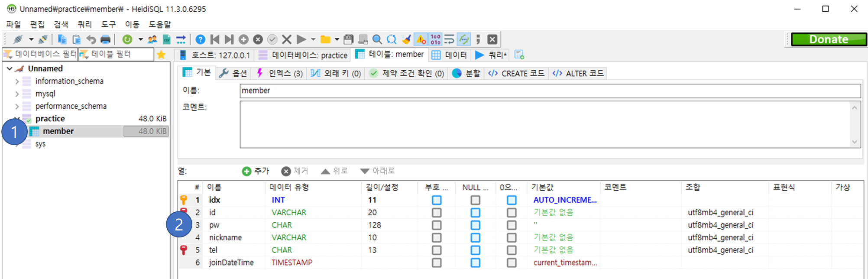Toggle the binary 100/010 icon
This screenshot has height=279, width=868.
435,39
